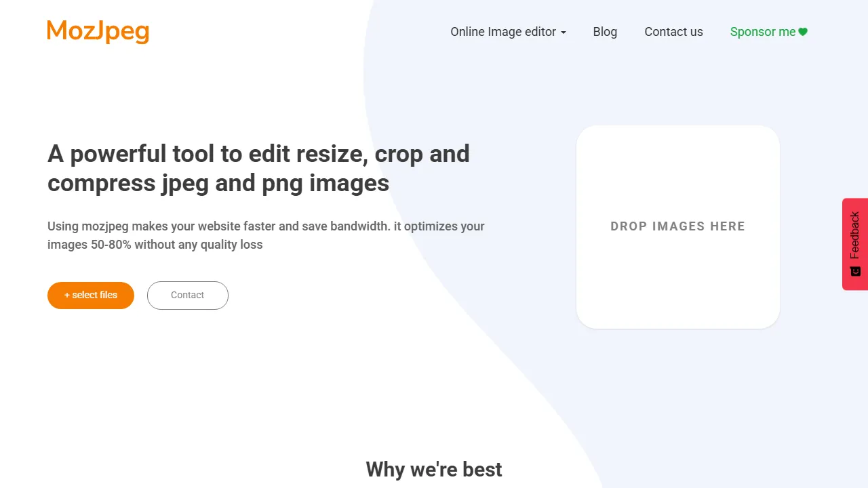Open the Online Image editor dropdown
The height and width of the screenshot is (488, 868).
tap(509, 32)
